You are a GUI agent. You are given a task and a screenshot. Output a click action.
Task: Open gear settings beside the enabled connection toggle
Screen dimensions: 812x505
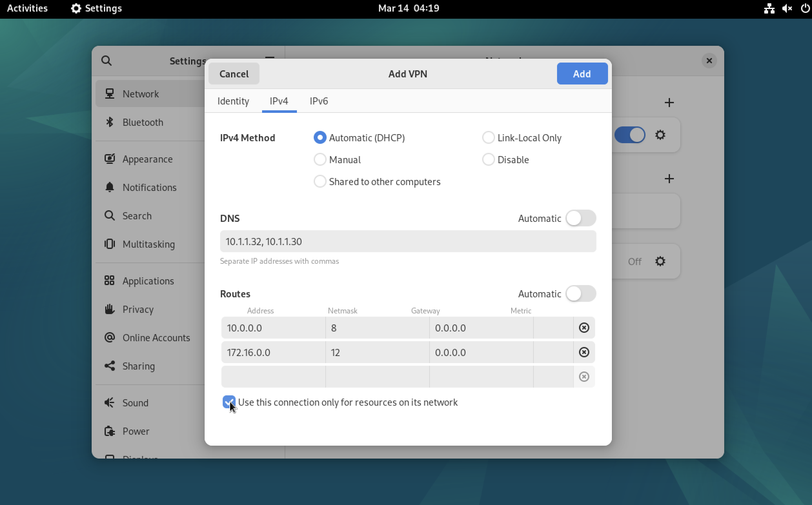click(x=660, y=135)
